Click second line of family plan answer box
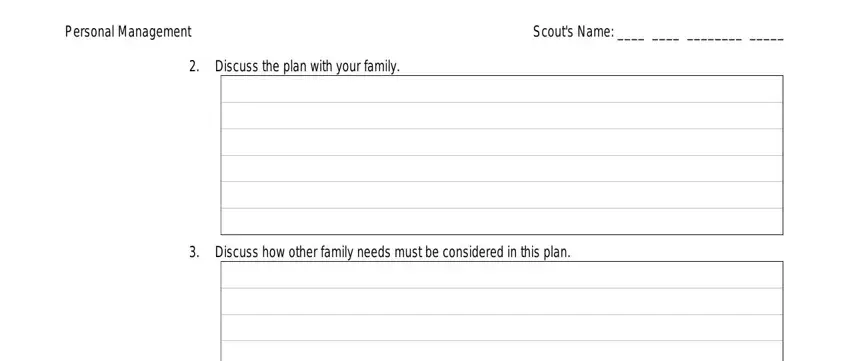Image resolution: width=850 pixels, height=361 pixels. click(502, 115)
